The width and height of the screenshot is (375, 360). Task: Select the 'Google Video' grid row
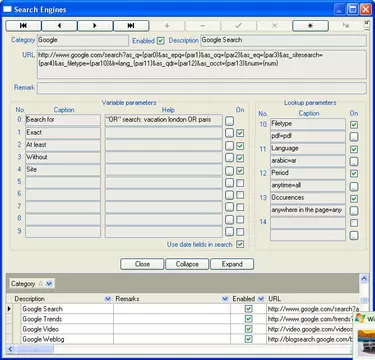[x=183, y=329]
